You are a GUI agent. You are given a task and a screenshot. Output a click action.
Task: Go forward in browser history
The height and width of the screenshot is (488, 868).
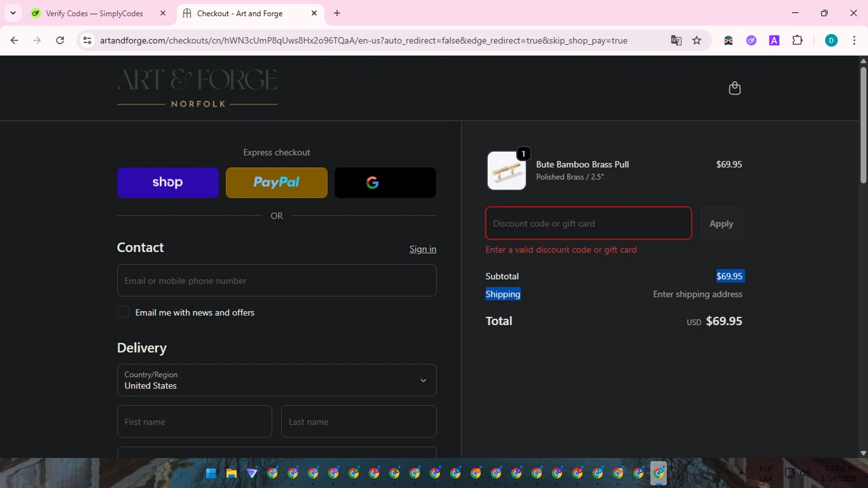[x=37, y=41]
